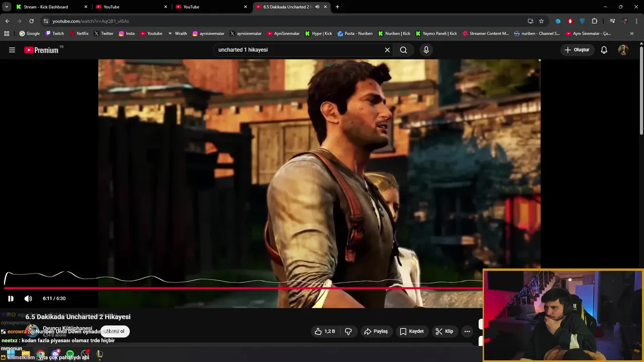Open the blue shield V extension
This screenshot has width=644, height=362.
[x=582, y=21]
